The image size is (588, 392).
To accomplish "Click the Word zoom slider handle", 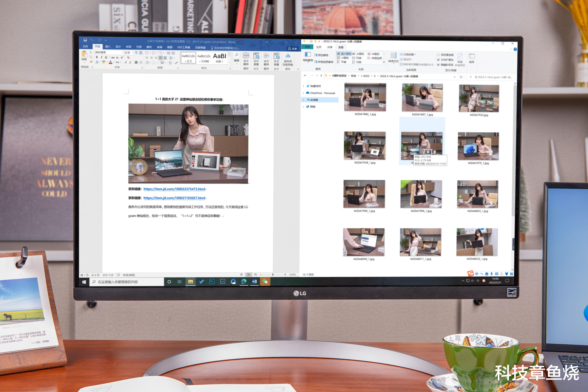I will [273, 275].
